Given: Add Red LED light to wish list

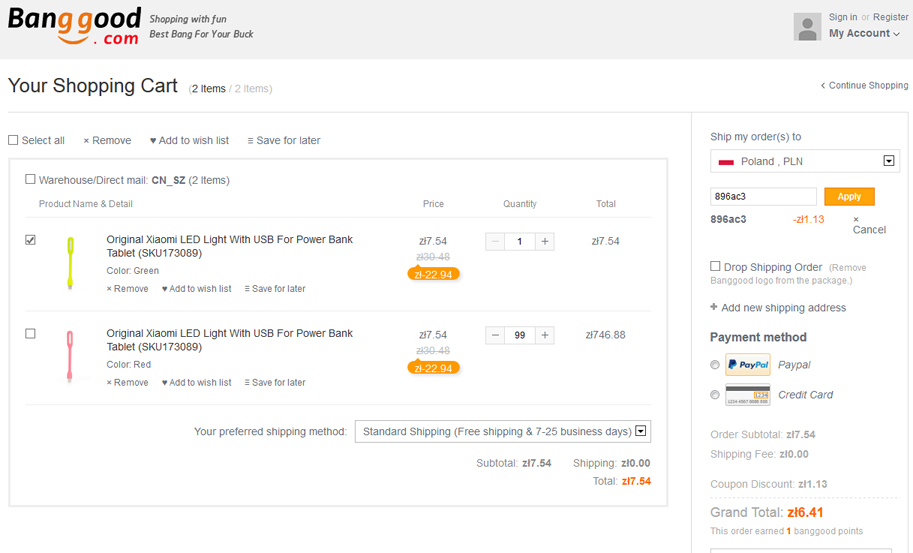Looking at the screenshot, I should [196, 382].
